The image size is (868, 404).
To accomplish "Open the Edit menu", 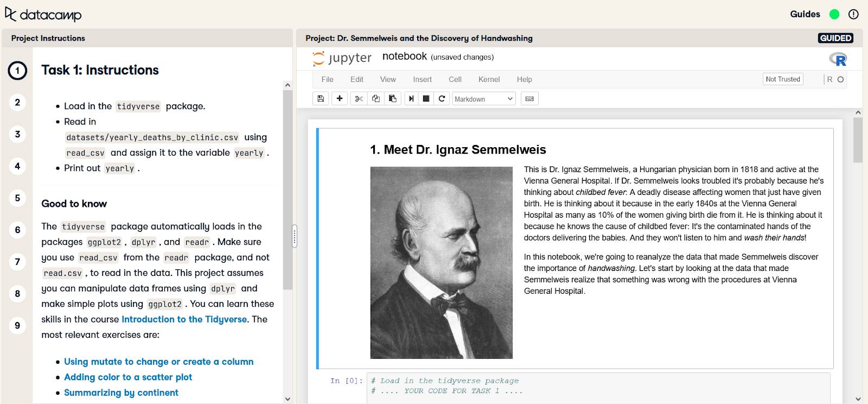I will point(357,79).
